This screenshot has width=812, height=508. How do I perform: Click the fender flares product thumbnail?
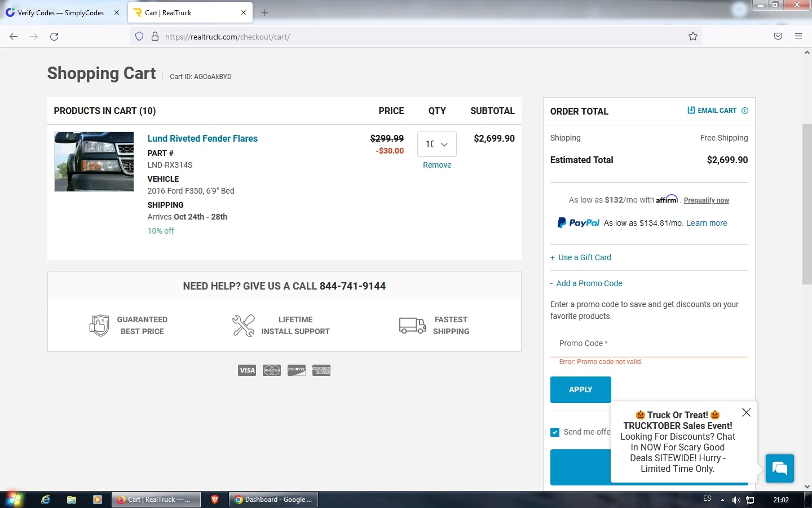coord(94,162)
